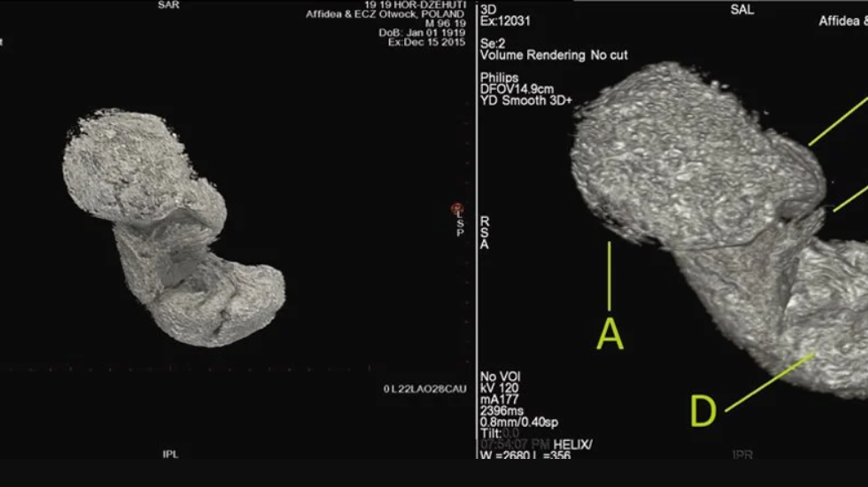Click the IPL label at bottom left
Screen dimensions: 868x487
170,454
